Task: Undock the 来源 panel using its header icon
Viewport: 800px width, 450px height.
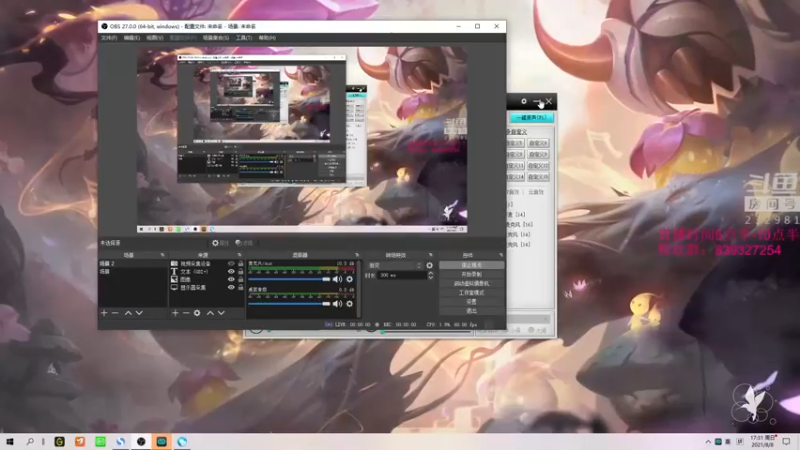Action: [x=239, y=255]
